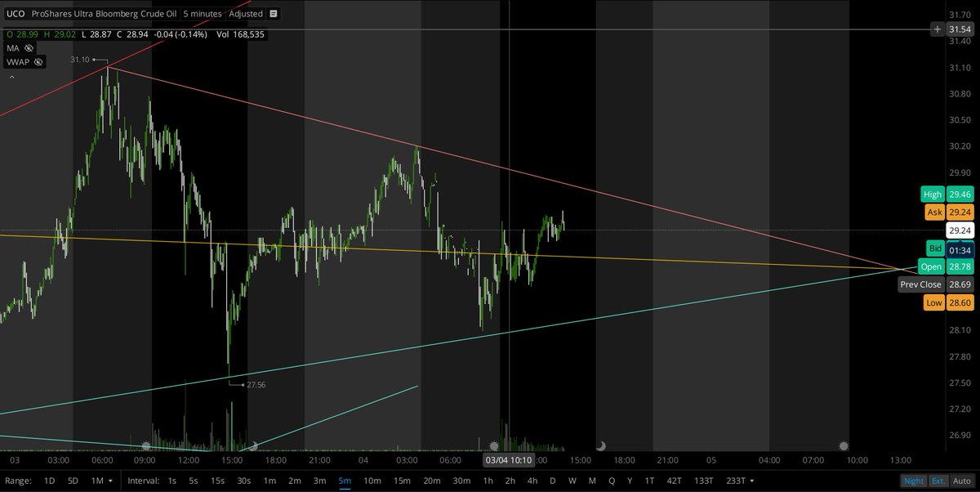This screenshot has height=492, width=980.
Task: Switch to the quarterly Q interval
Action: click(612, 481)
